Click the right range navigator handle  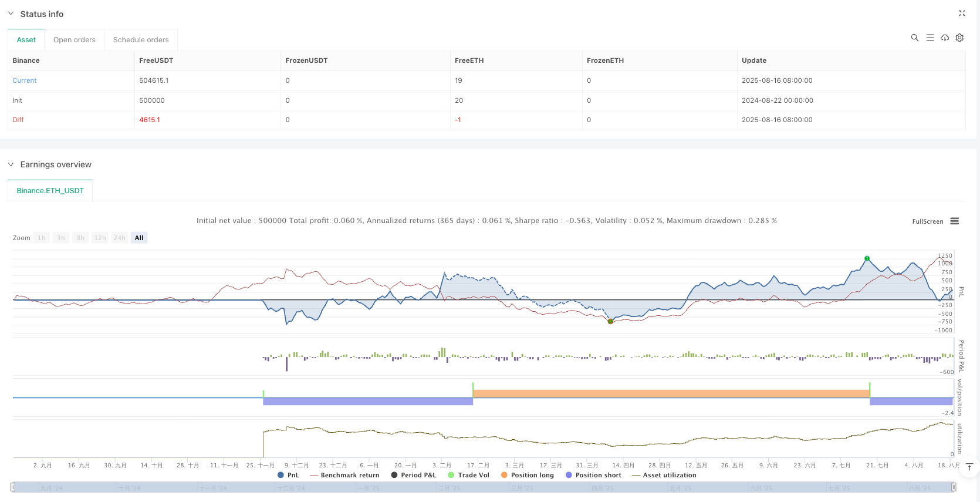[x=954, y=487]
